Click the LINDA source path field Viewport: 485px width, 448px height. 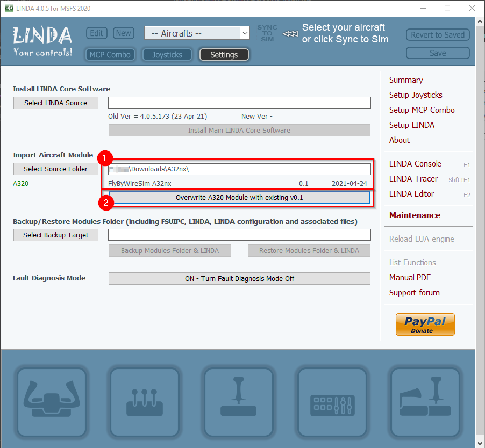click(239, 103)
